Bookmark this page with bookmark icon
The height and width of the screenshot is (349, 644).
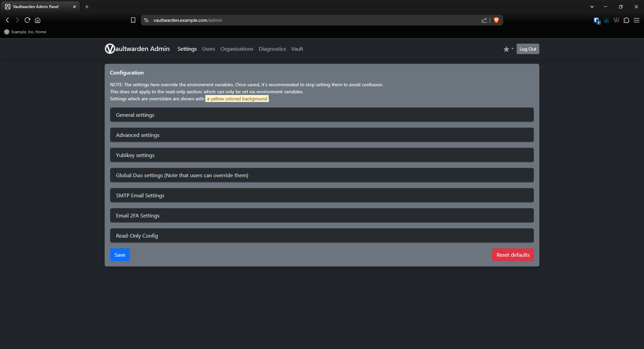coord(133,20)
